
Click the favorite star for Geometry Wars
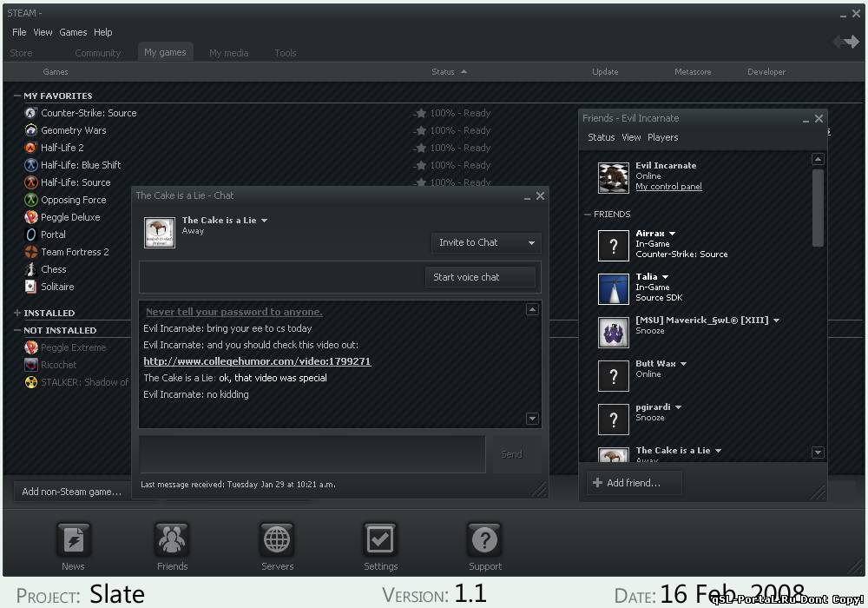pyautogui.click(x=421, y=130)
